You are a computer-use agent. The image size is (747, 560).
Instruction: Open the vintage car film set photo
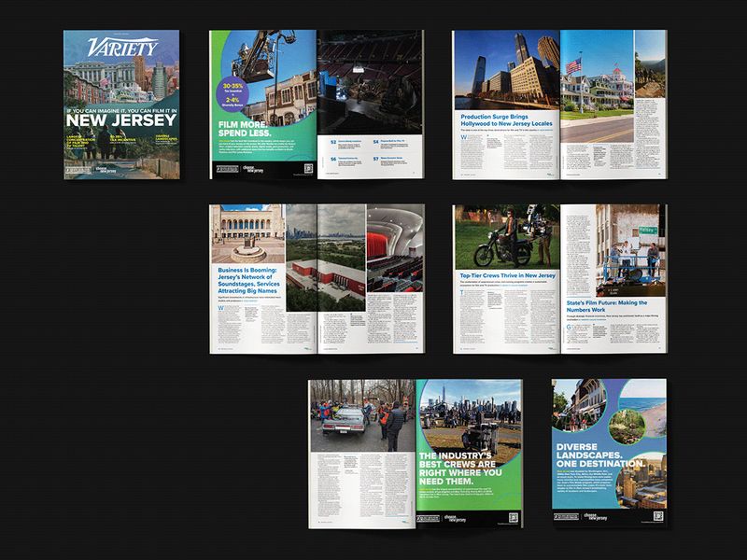(x=362, y=415)
